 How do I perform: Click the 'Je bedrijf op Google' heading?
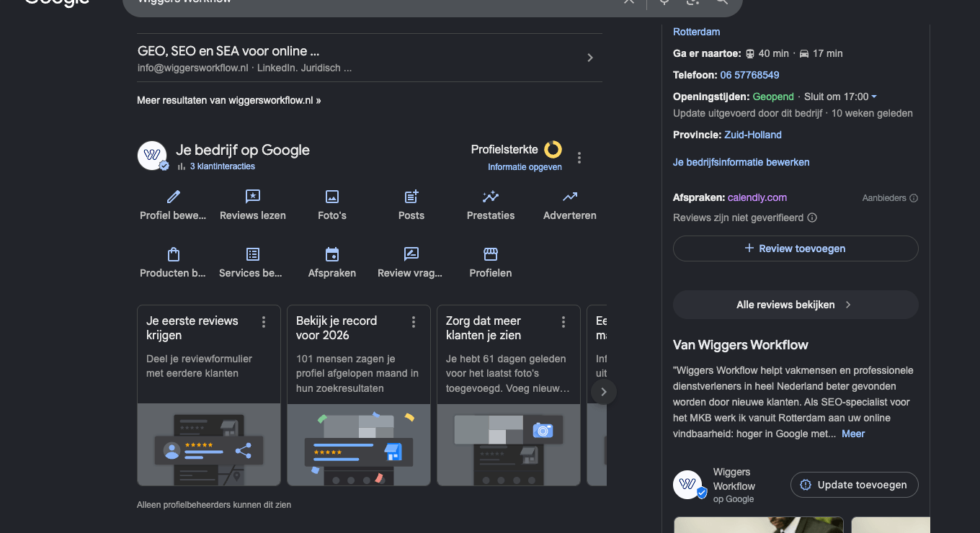pyautogui.click(x=243, y=150)
